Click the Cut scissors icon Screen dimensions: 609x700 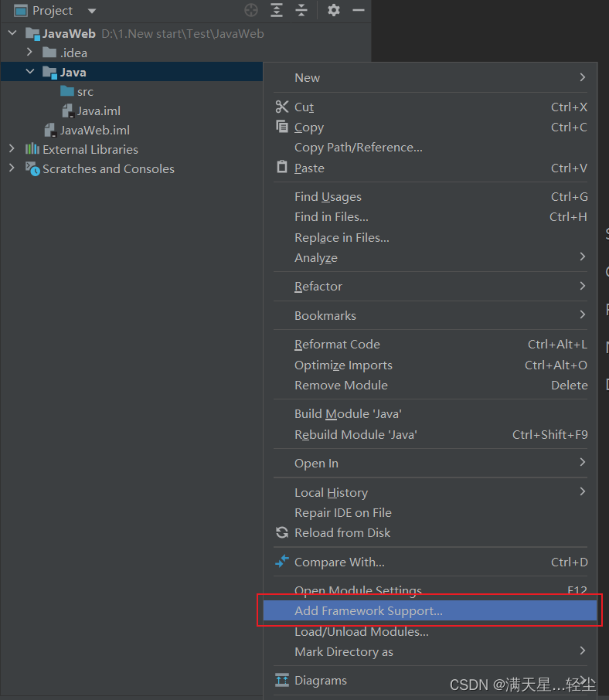[282, 107]
